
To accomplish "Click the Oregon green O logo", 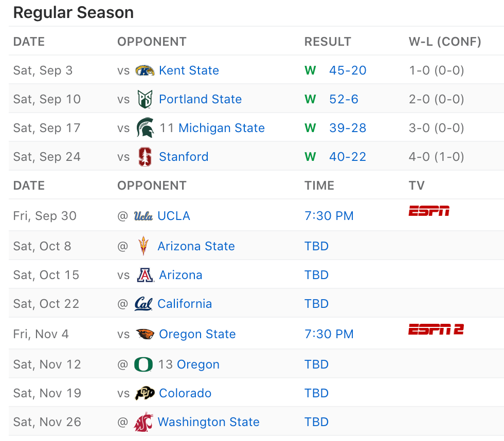I will (x=143, y=364).
